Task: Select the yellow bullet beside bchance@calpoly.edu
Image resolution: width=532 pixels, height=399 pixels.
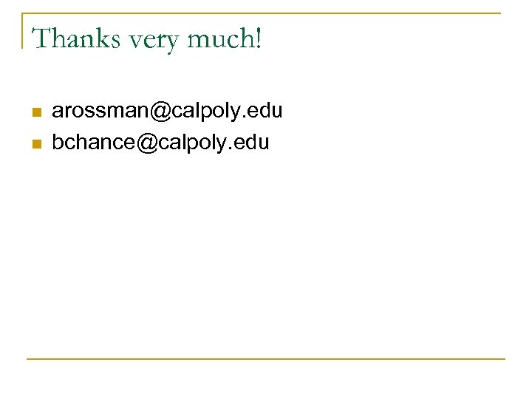Action: click(x=35, y=143)
